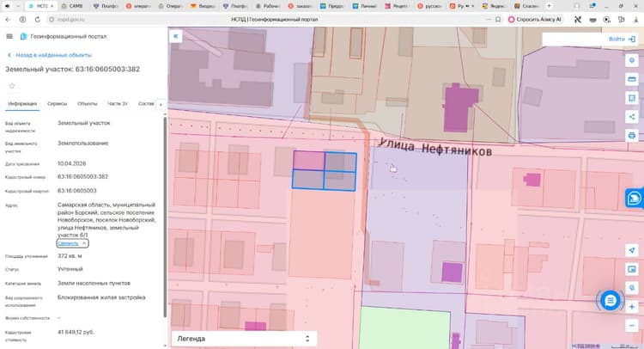Click cadastral quarter value 63:16:0605003
Screen dimensions: 644x349
tap(76, 191)
